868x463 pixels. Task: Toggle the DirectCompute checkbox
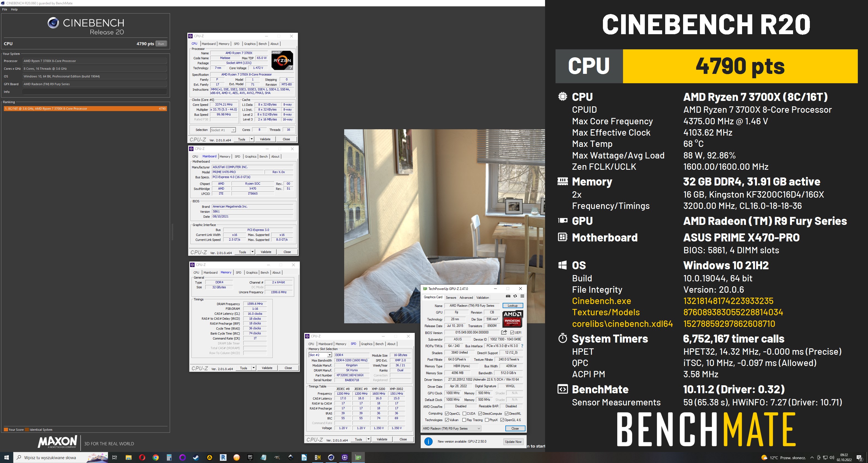480,413
